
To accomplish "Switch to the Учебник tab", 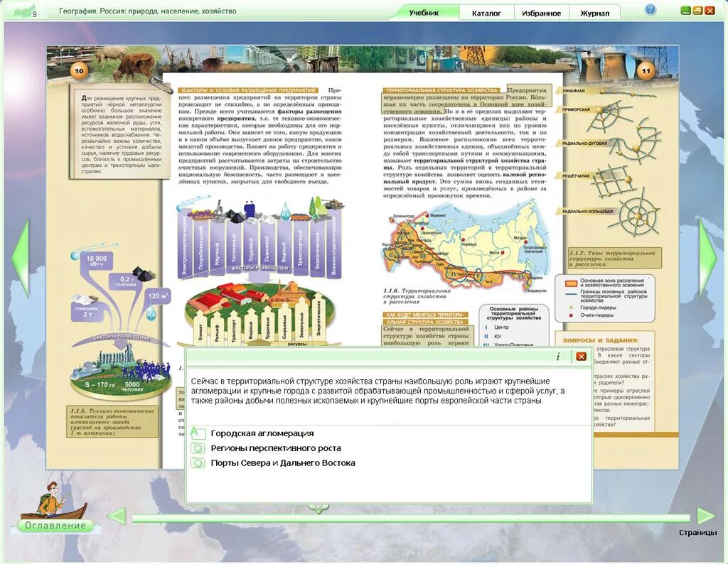I will pyautogui.click(x=424, y=13).
